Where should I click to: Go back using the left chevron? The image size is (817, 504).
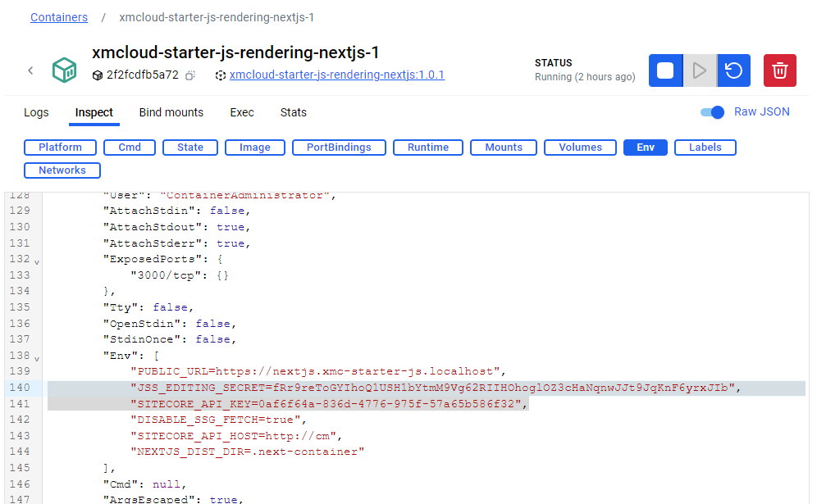click(30, 70)
